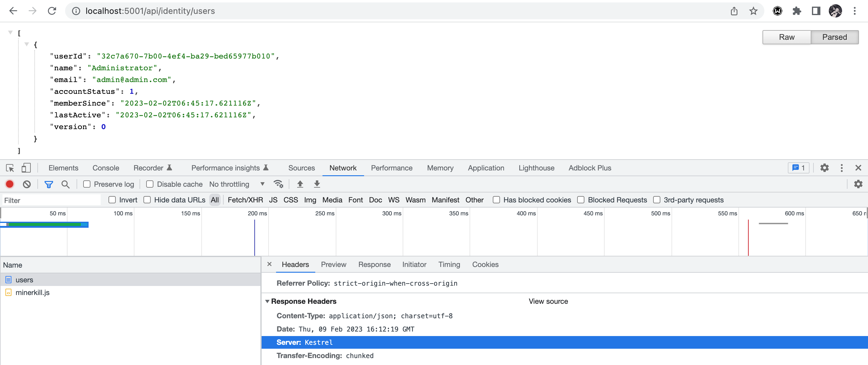
Task: Open the Console panel
Action: [105, 168]
